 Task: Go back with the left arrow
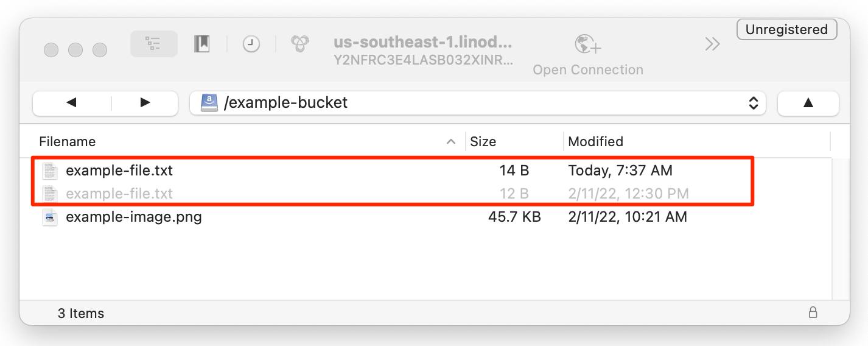71,103
